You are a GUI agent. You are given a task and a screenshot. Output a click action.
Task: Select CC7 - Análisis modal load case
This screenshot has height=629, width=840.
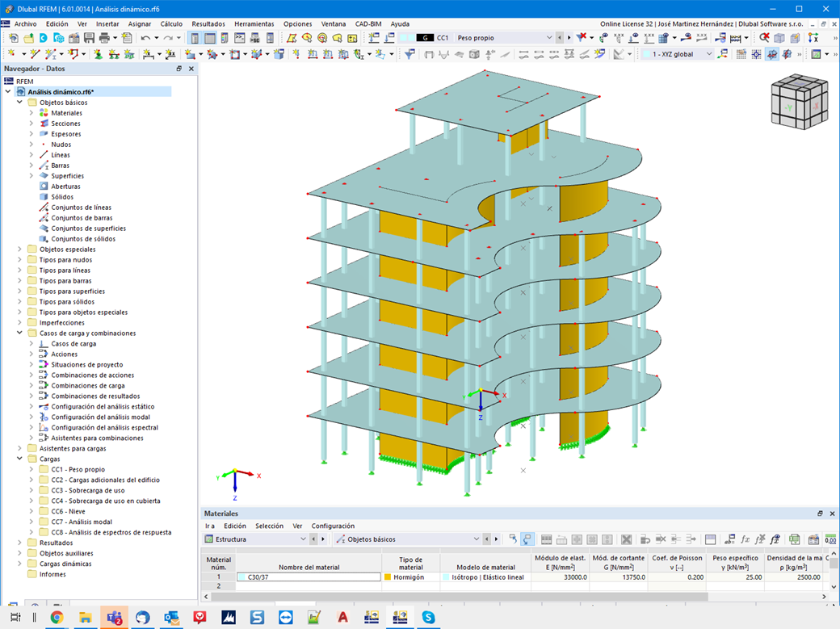pyautogui.click(x=82, y=522)
